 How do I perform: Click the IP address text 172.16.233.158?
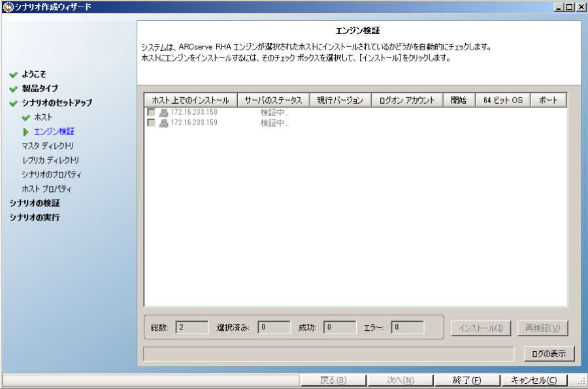tap(194, 112)
